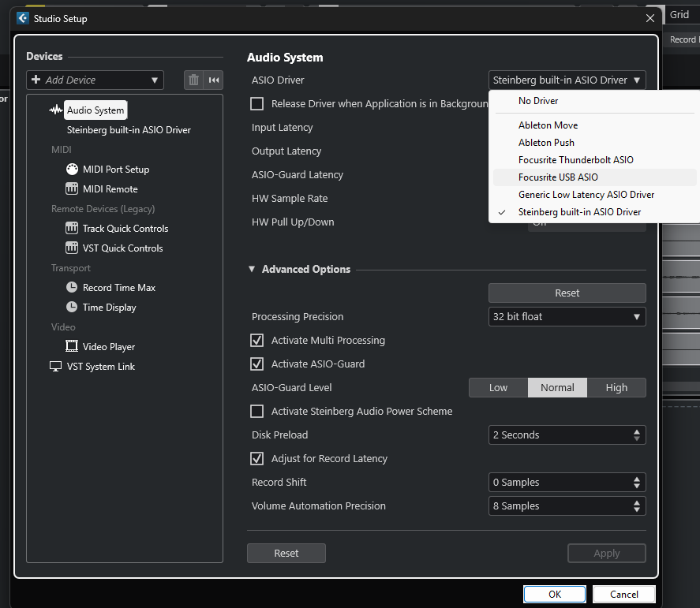Toggle Release Driver when in Background checkbox

[x=256, y=103]
